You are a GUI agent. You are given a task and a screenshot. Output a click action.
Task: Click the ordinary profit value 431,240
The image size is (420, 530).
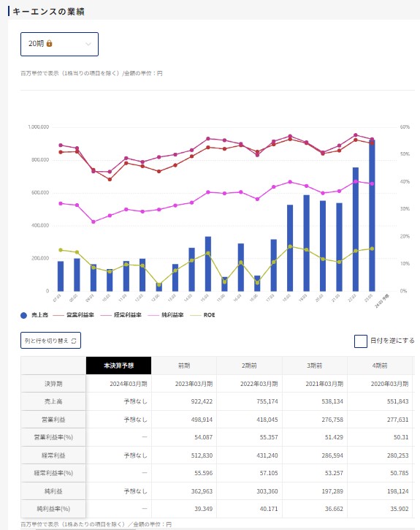click(x=267, y=455)
